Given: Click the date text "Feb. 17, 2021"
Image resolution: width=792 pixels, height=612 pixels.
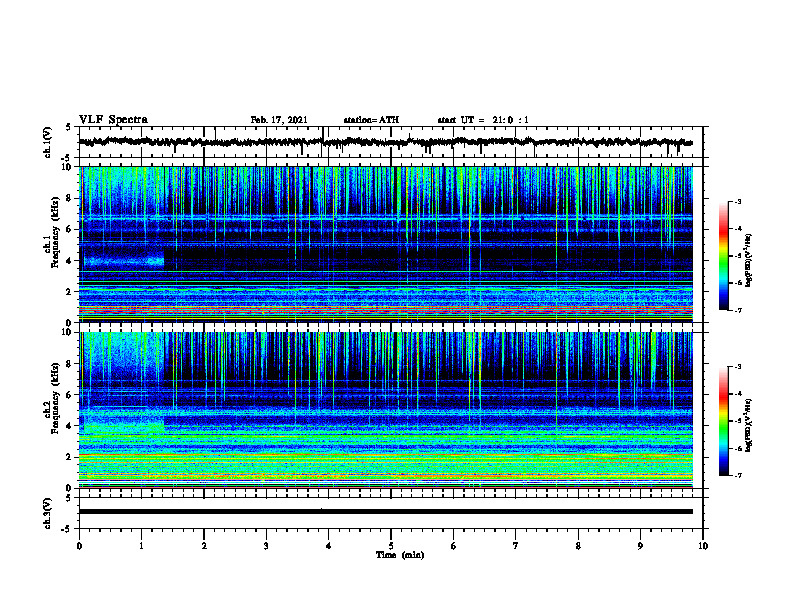Looking at the screenshot, I should [279, 120].
